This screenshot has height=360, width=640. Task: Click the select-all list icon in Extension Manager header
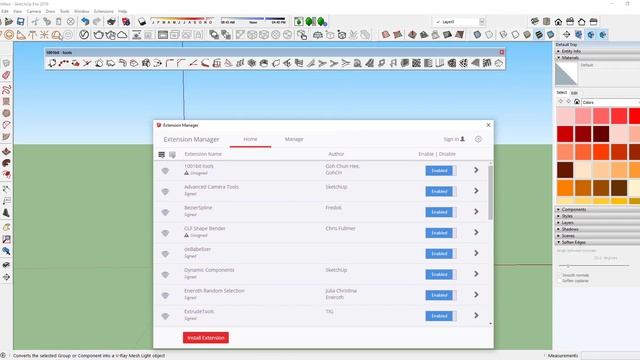[162, 154]
